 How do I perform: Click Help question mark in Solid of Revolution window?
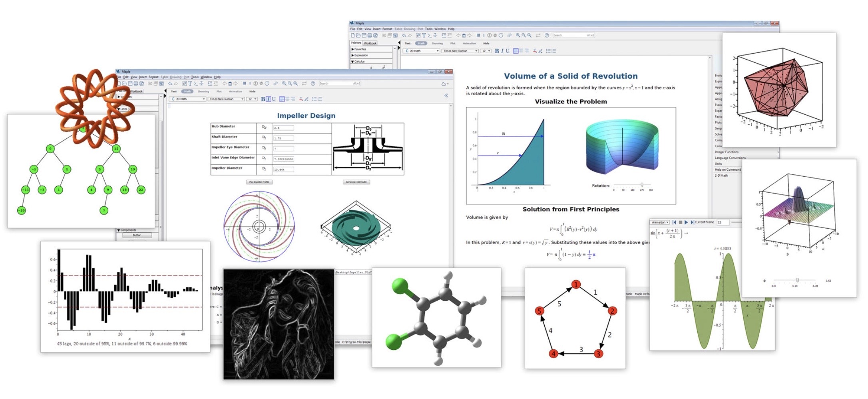click(547, 36)
